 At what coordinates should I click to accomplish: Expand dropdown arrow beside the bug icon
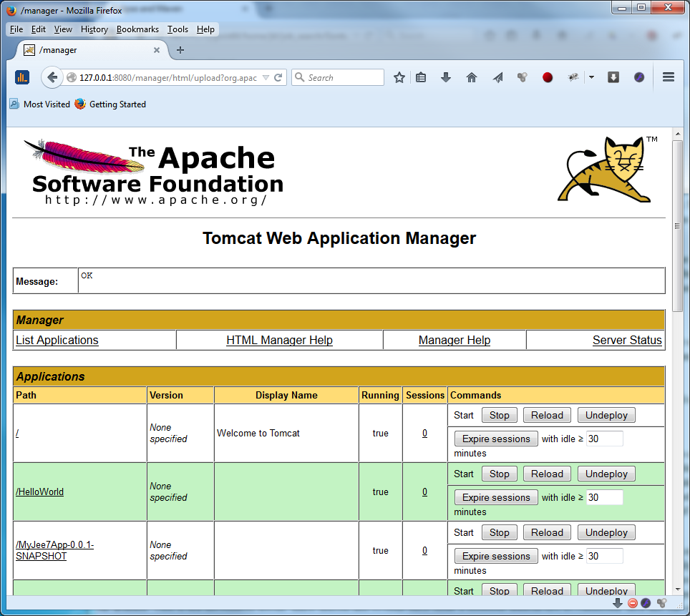point(591,77)
